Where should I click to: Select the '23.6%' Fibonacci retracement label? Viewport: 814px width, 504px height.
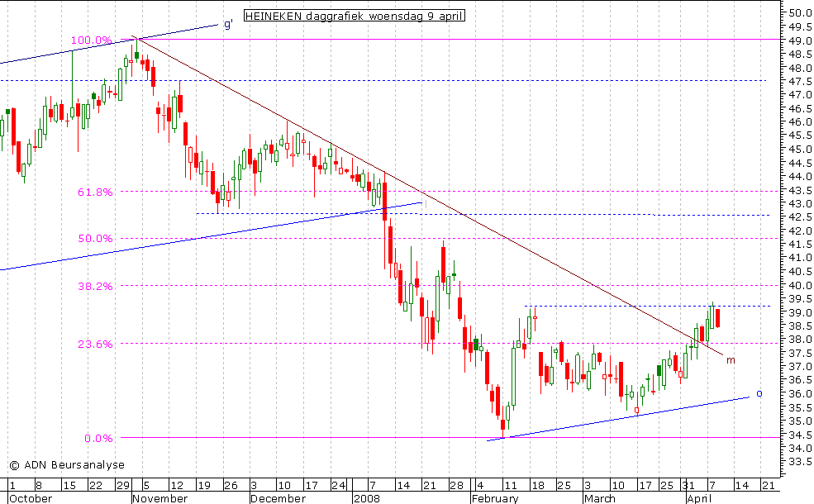(x=95, y=344)
